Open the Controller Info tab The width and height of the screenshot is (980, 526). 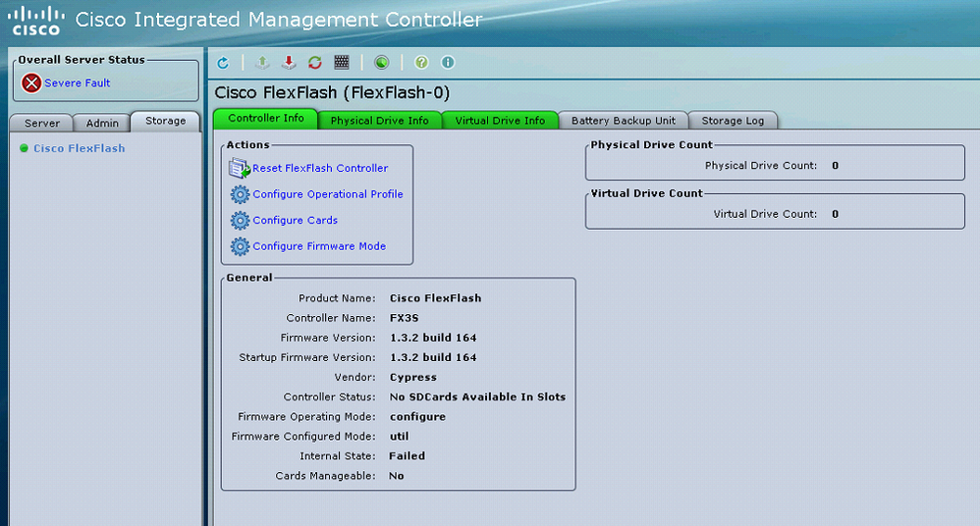tap(266, 118)
